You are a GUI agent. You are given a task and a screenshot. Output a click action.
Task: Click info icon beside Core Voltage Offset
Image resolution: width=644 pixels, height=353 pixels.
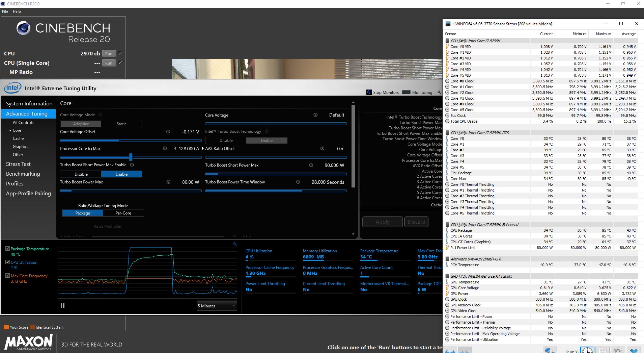coord(168,132)
